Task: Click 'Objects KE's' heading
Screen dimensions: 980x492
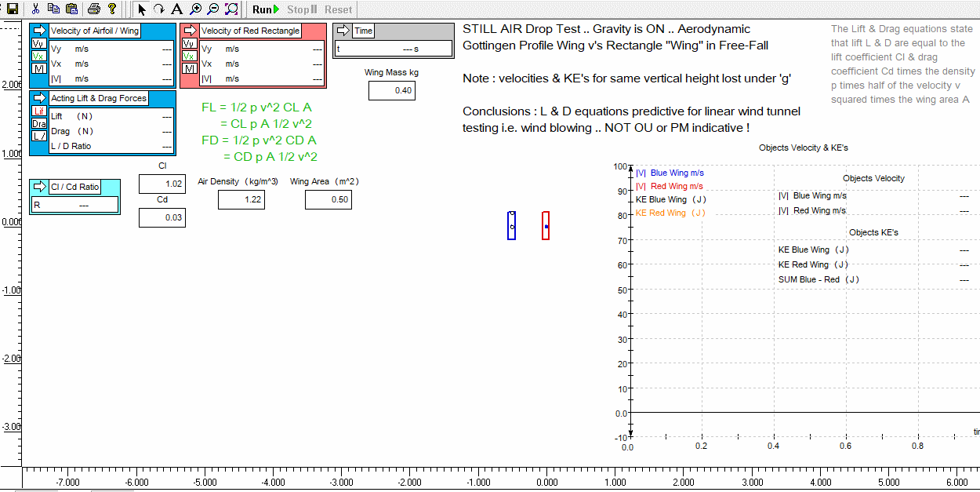Action: coord(873,232)
